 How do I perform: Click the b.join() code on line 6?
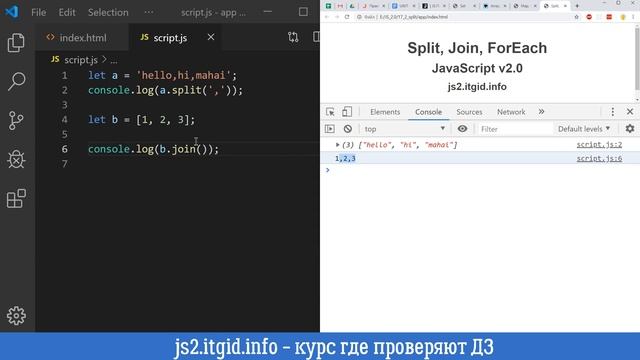(183, 149)
